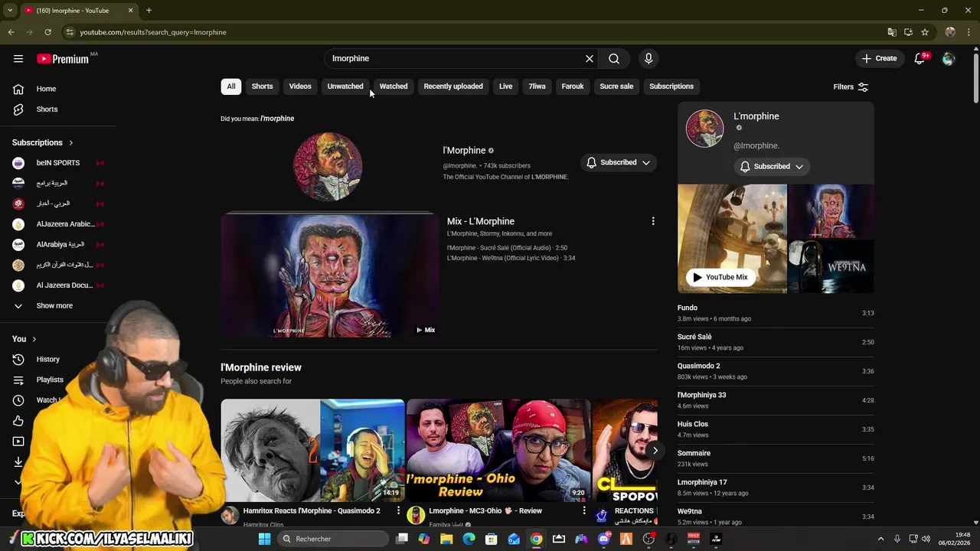
Task: Play Sommaire from the track list
Action: pyautogui.click(x=776, y=458)
